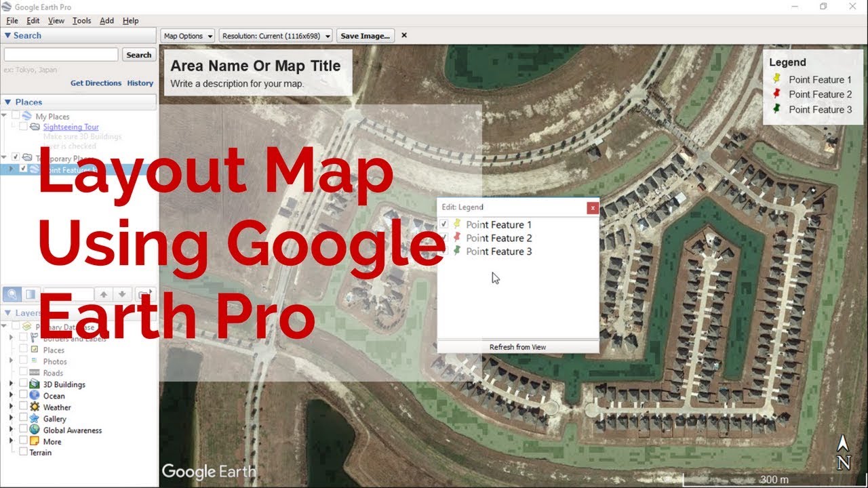The width and height of the screenshot is (868, 488).
Task: Click the My Places globe icon
Action: (x=27, y=116)
